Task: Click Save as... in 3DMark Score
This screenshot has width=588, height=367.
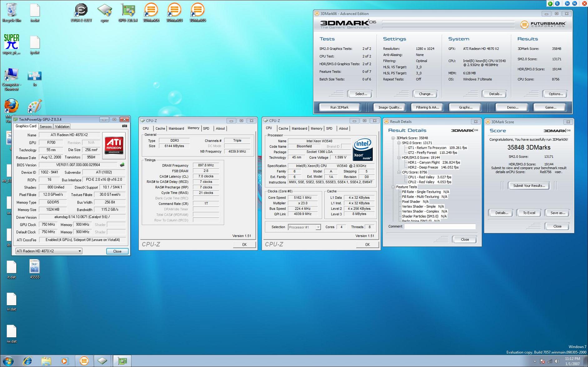Action: tap(557, 213)
